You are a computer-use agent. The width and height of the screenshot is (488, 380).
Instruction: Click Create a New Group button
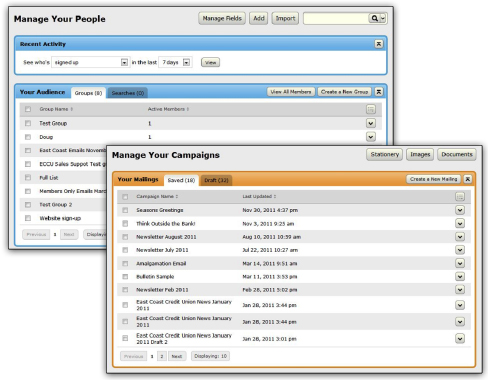tap(344, 92)
